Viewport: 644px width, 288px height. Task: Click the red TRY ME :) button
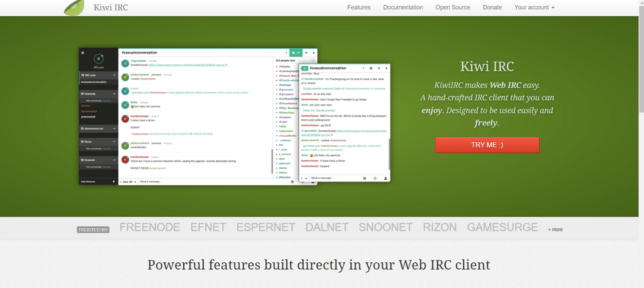coord(487,145)
